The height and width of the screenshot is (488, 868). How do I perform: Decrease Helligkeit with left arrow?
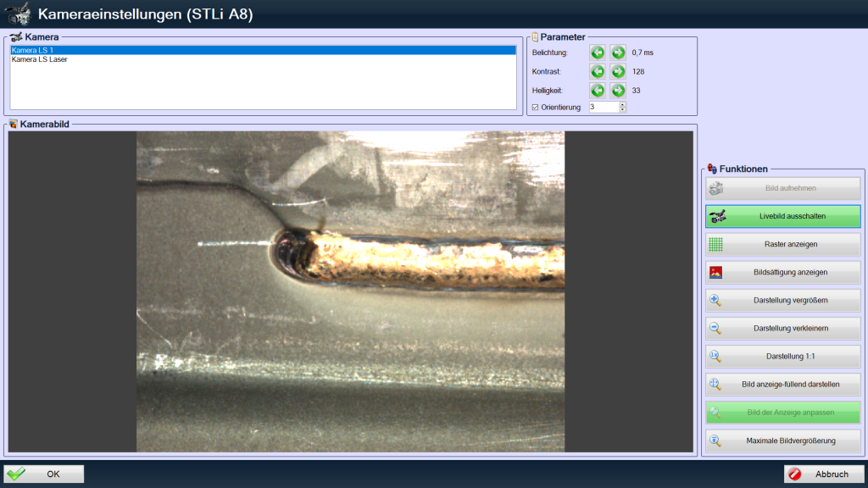[598, 90]
